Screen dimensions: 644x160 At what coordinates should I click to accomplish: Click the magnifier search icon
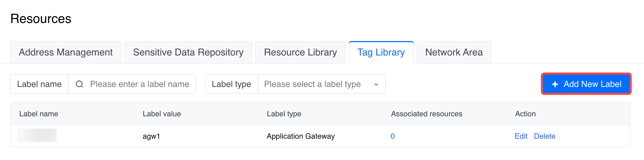79,84
